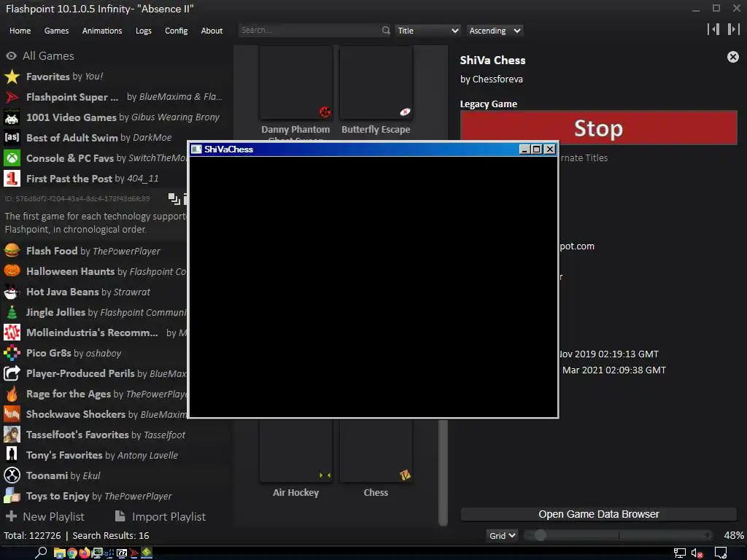
Task: Click the Favorites star icon
Action: coord(12,77)
